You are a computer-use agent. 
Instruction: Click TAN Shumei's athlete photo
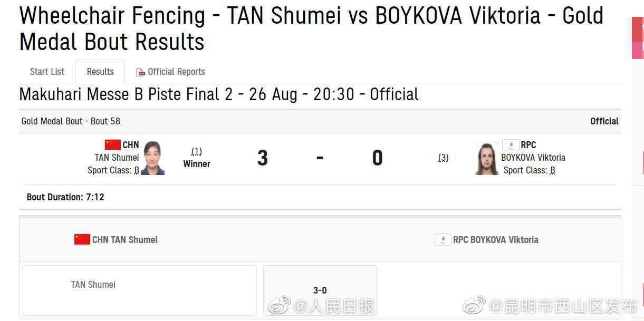(x=153, y=158)
